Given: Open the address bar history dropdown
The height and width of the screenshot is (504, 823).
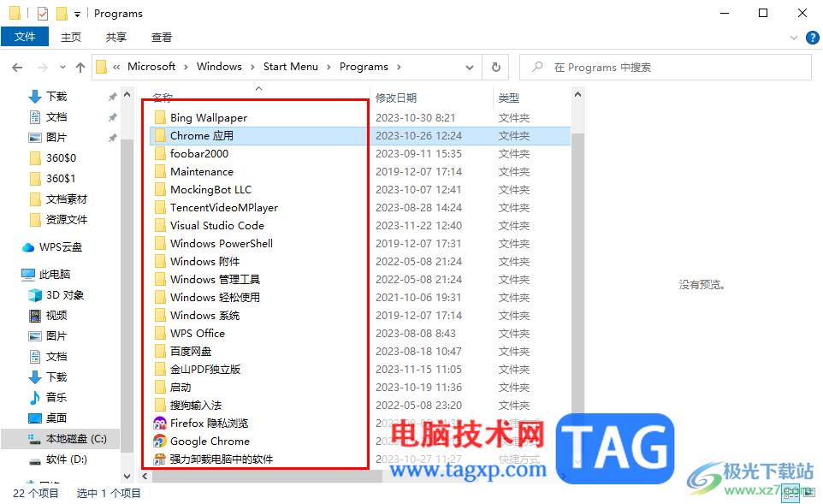Looking at the screenshot, I should click(x=470, y=68).
